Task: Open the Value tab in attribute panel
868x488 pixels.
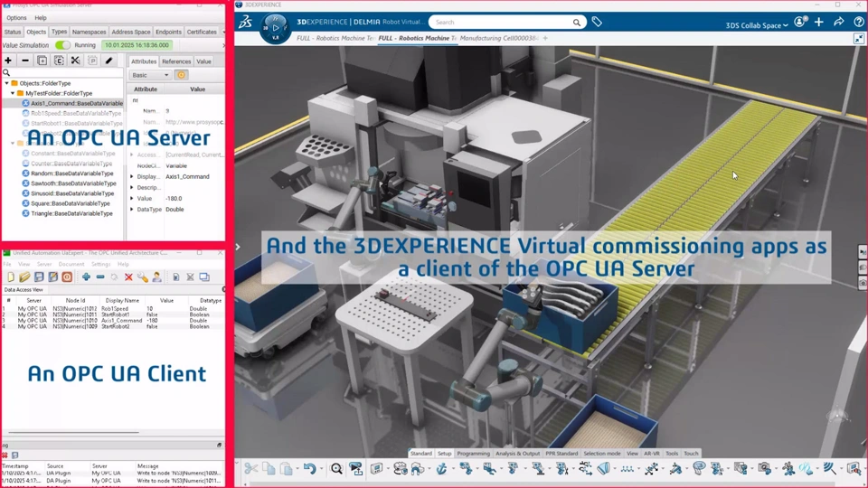Action: click(203, 61)
